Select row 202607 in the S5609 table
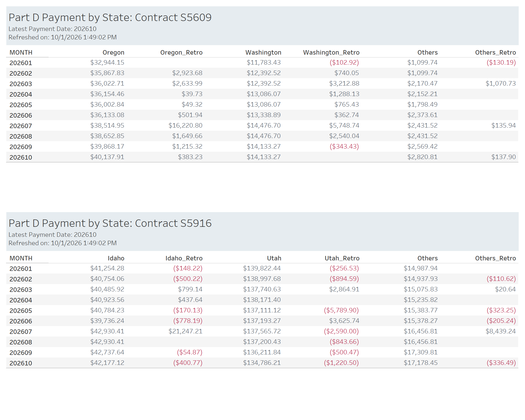This screenshot has height=420, width=525. point(262,125)
